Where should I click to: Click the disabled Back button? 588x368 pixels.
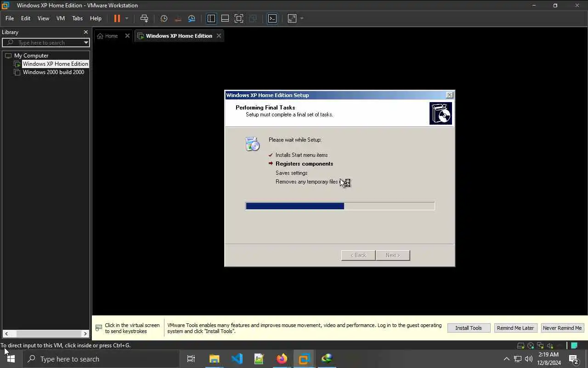click(x=358, y=255)
